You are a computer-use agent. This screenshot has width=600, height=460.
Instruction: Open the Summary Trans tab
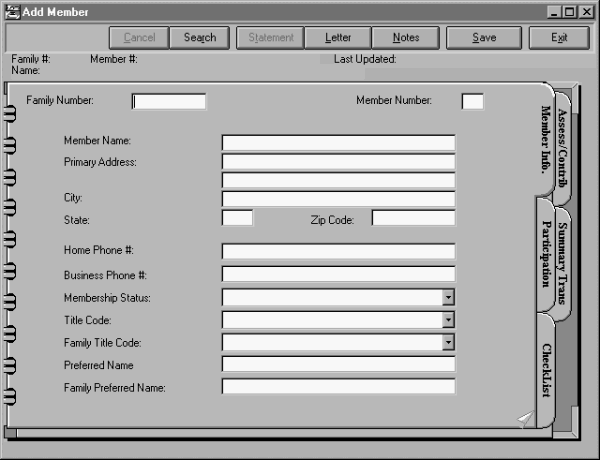[x=563, y=260]
